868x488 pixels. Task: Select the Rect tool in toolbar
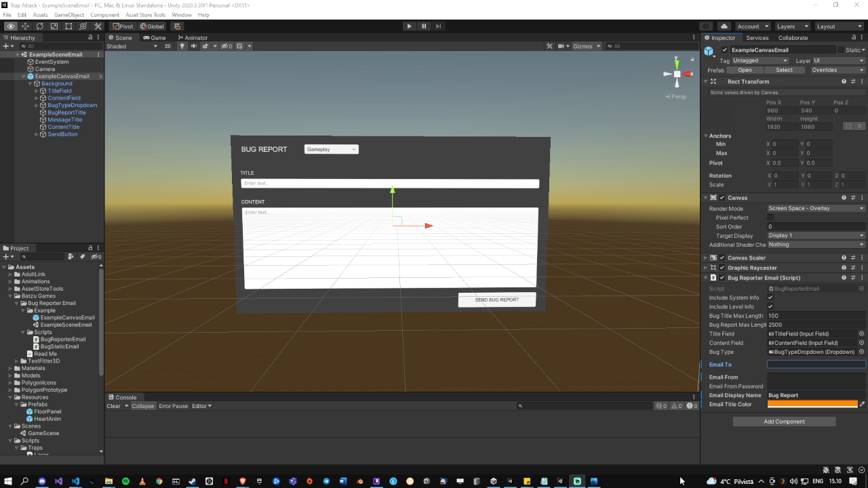tap(68, 26)
